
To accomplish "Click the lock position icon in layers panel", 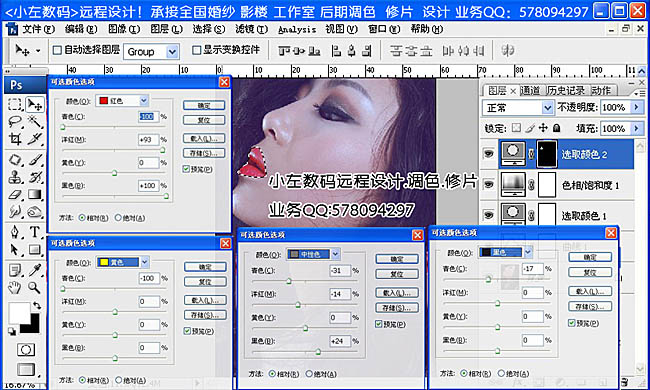I will [x=543, y=128].
